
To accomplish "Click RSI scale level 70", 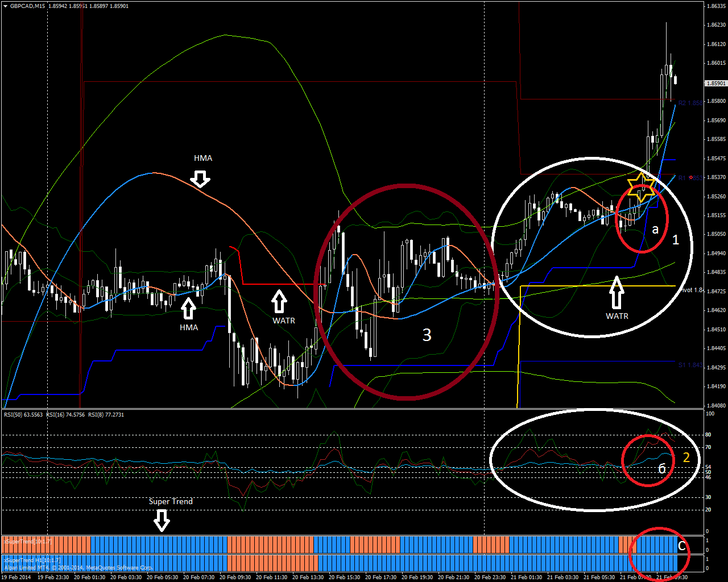I will point(709,447).
